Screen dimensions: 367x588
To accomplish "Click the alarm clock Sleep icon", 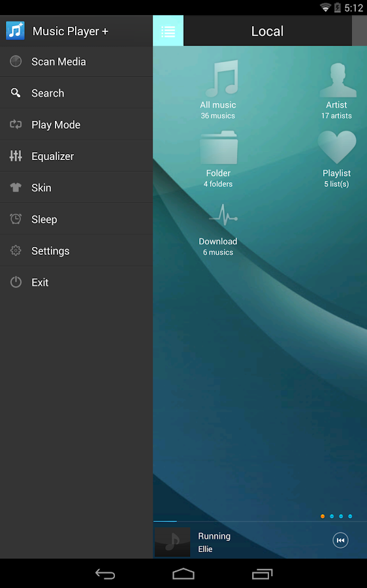I will (16, 219).
